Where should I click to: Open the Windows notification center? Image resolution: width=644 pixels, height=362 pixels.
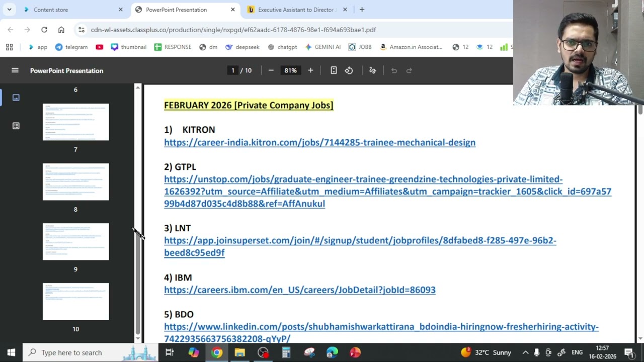pos(629,352)
